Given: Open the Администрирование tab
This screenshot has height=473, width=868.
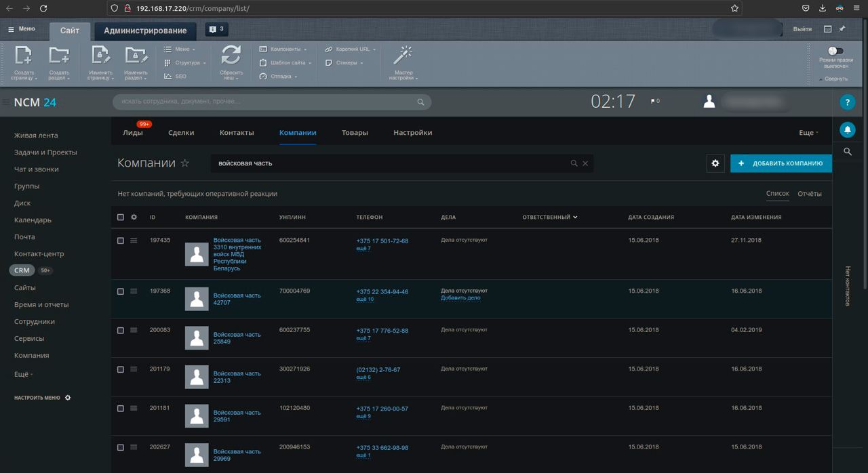Looking at the screenshot, I should (x=145, y=30).
